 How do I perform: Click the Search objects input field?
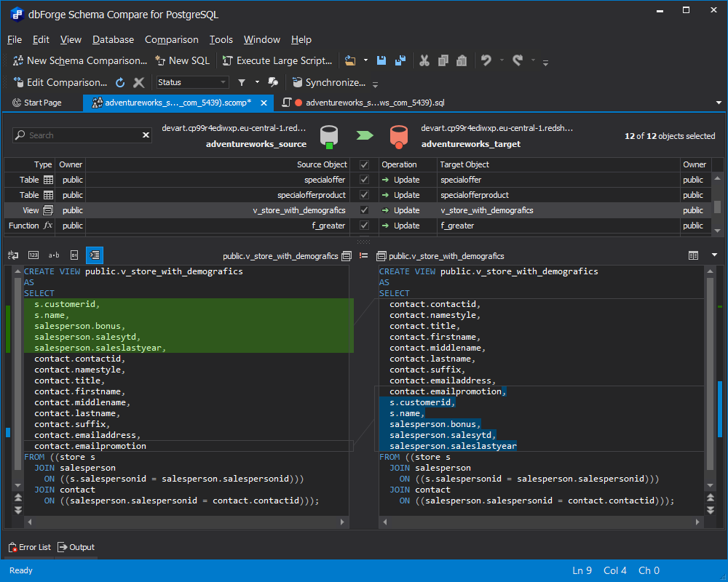pos(76,135)
